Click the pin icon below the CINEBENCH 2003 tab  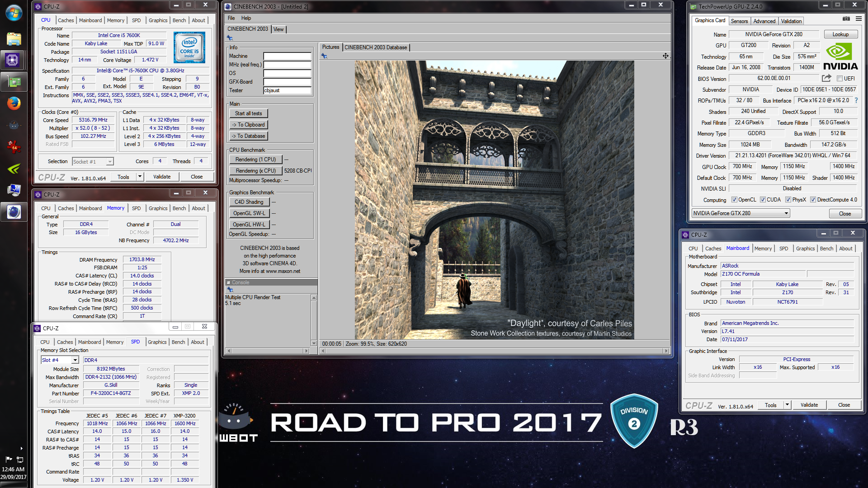click(x=230, y=38)
